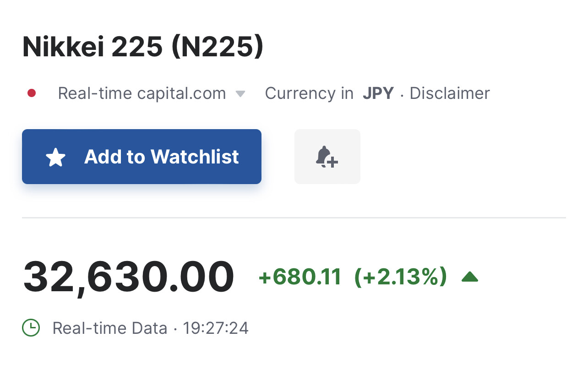The height and width of the screenshot is (370, 588).
Task: Open the Disclaimer link
Action: pyautogui.click(x=450, y=93)
